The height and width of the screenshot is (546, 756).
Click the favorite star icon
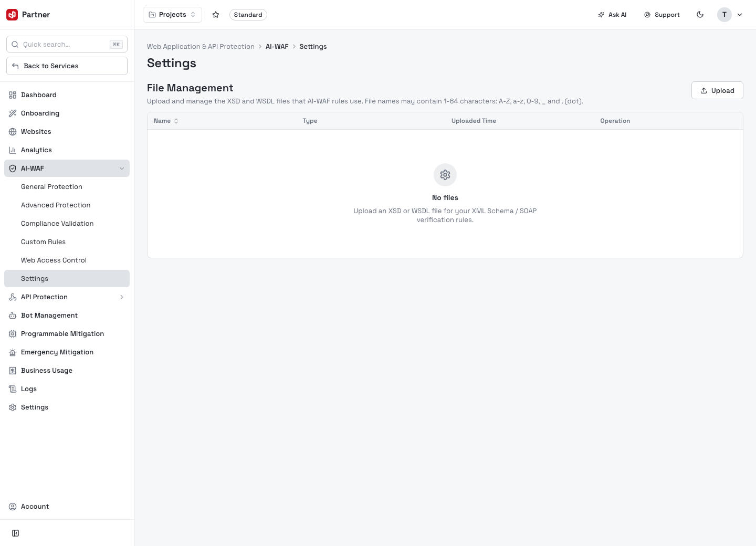point(216,15)
